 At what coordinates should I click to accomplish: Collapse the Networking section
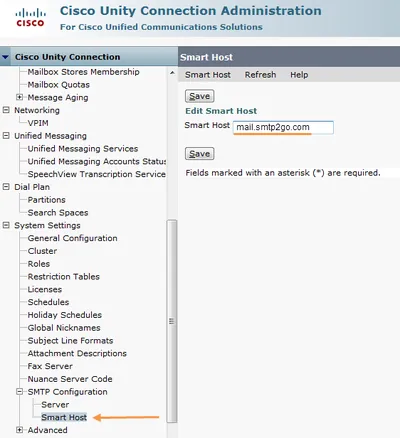[6, 110]
